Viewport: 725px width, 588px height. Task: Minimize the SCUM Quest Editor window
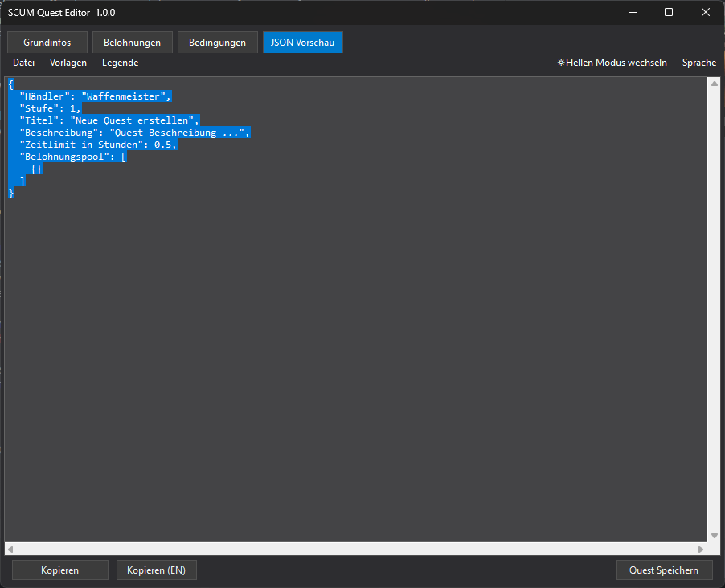tap(632, 12)
